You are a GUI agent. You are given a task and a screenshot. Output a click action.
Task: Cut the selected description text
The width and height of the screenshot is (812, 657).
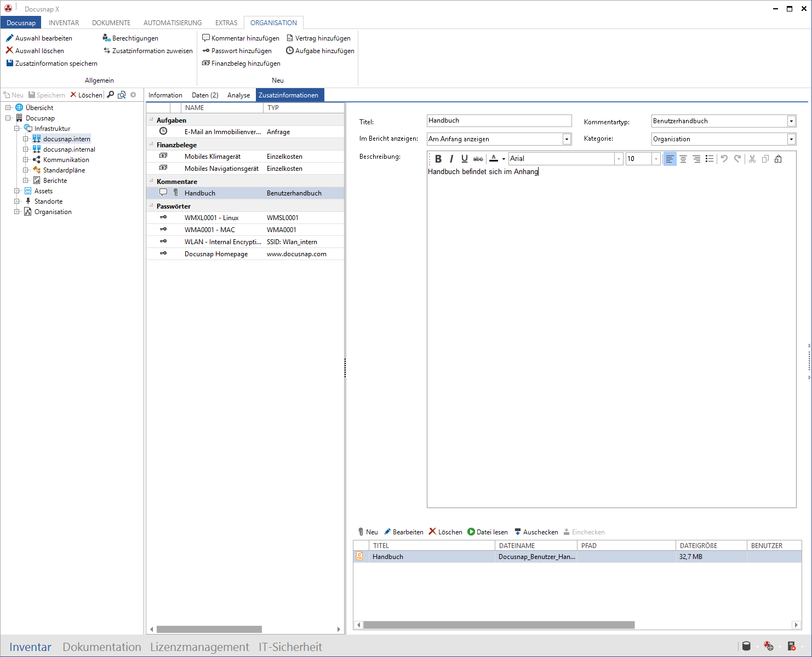(752, 159)
